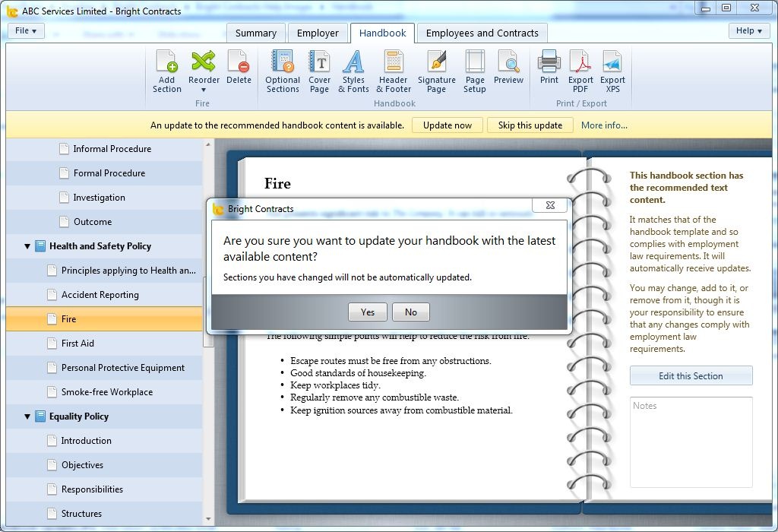Click the page icon beside Smoke-free Workplace
This screenshot has width=778, height=532.
point(52,392)
